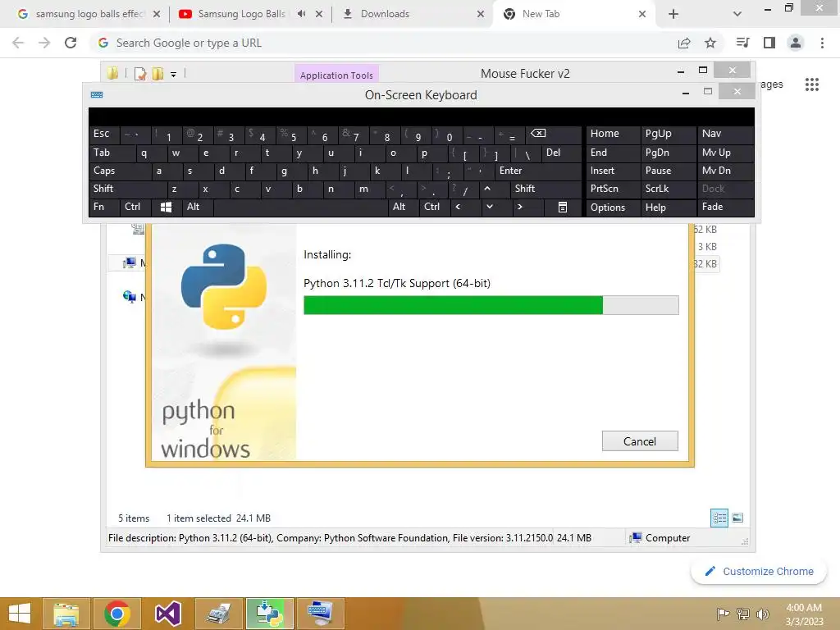840x630 pixels.
Task: Bookmark this tab with star icon
Action: click(710, 43)
